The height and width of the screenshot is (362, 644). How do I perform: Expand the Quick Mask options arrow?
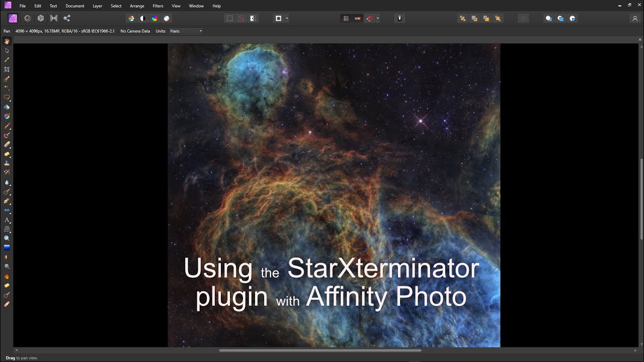(x=287, y=19)
